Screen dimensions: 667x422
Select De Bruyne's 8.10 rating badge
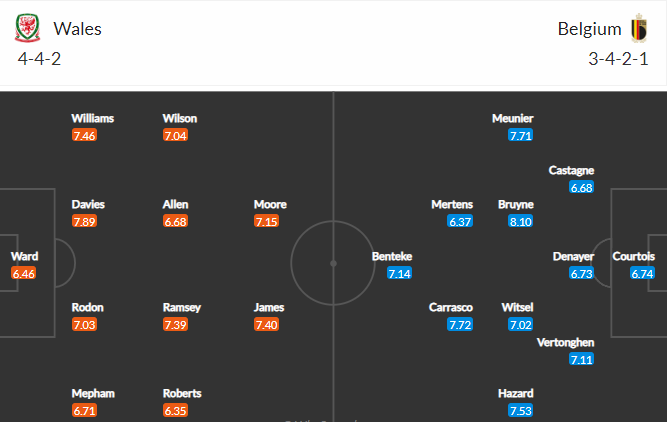pos(520,221)
